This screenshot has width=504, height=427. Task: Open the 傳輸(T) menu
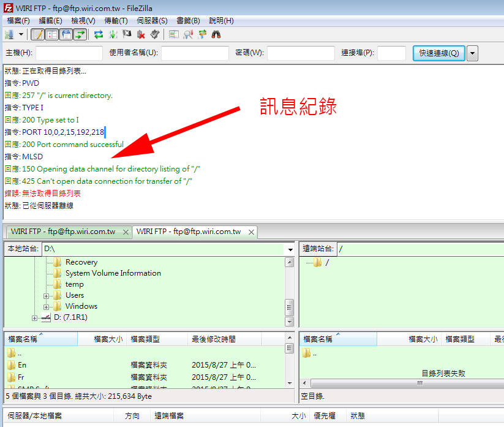point(116,21)
